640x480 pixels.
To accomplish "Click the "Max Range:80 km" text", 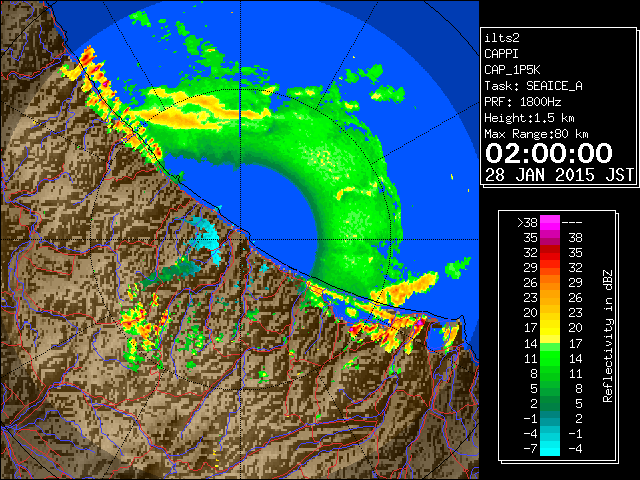I will [536, 134].
